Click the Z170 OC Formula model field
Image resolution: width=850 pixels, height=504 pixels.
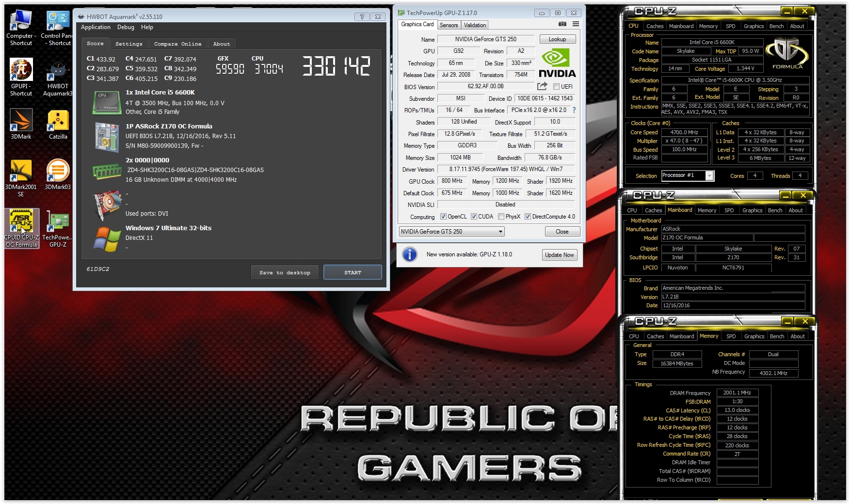pos(706,237)
